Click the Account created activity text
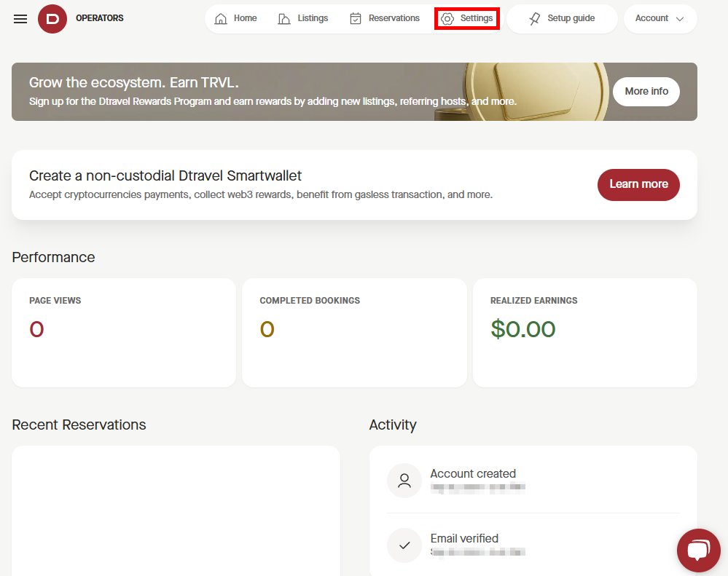This screenshot has height=576, width=728. [x=473, y=473]
